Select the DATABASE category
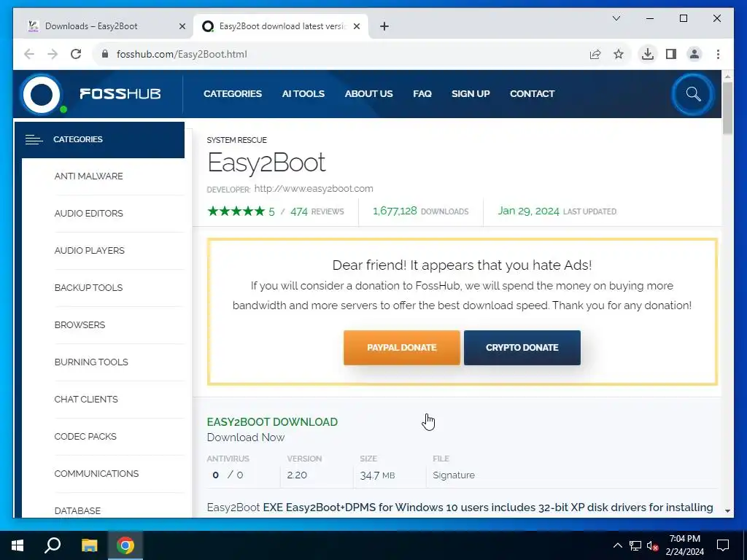Viewport: 747px width, 560px height. (x=77, y=510)
